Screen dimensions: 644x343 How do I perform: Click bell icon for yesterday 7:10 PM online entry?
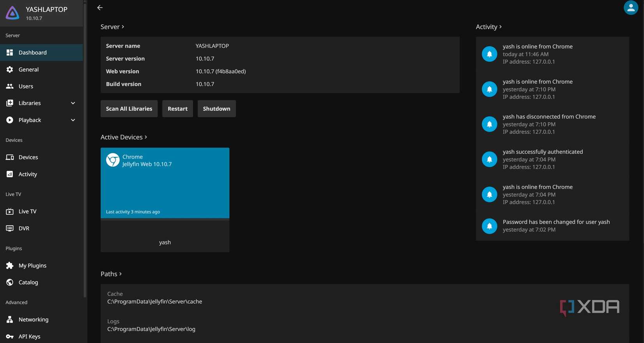pos(489,89)
